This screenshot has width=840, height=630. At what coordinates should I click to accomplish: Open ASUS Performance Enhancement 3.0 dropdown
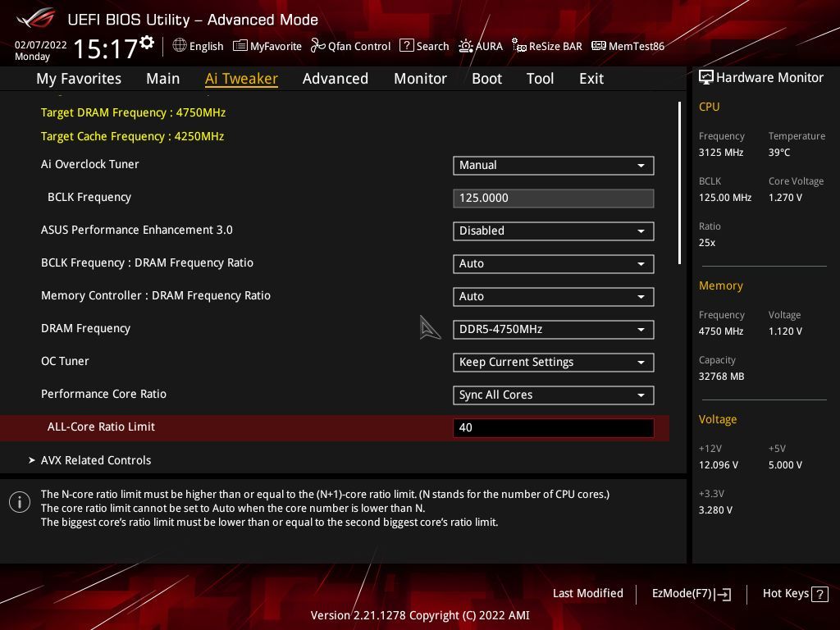554,231
